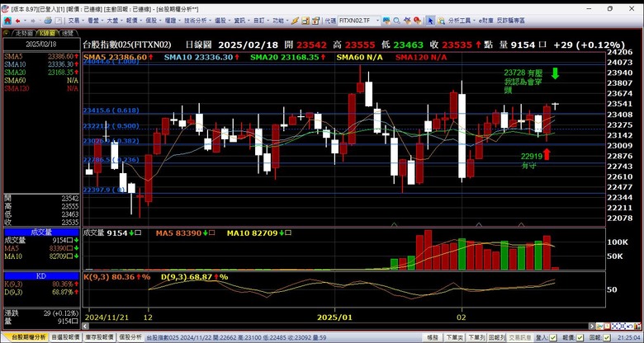Open the 功能 menu
The image size is (644, 343).
click(280, 21)
